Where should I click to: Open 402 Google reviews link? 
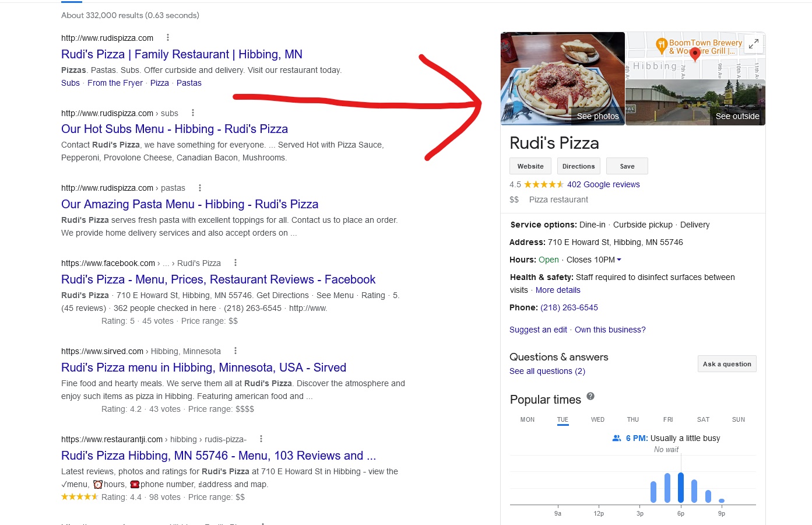(603, 184)
